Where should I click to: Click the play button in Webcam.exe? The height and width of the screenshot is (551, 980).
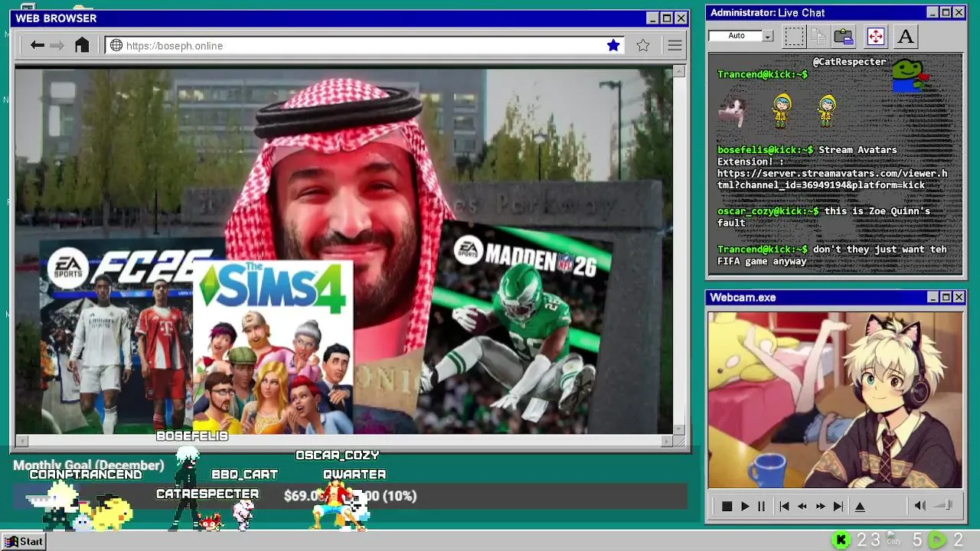pyautogui.click(x=744, y=506)
